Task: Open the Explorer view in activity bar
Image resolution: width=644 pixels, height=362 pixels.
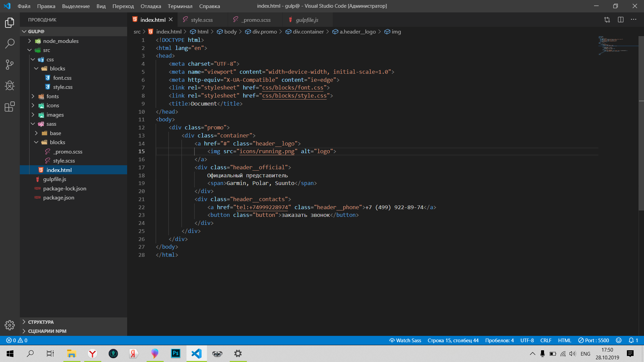Action: click(x=10, y=22)
